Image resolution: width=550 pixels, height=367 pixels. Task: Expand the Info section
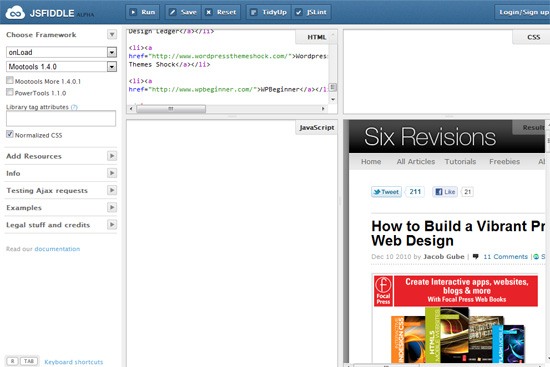(112, 173)
